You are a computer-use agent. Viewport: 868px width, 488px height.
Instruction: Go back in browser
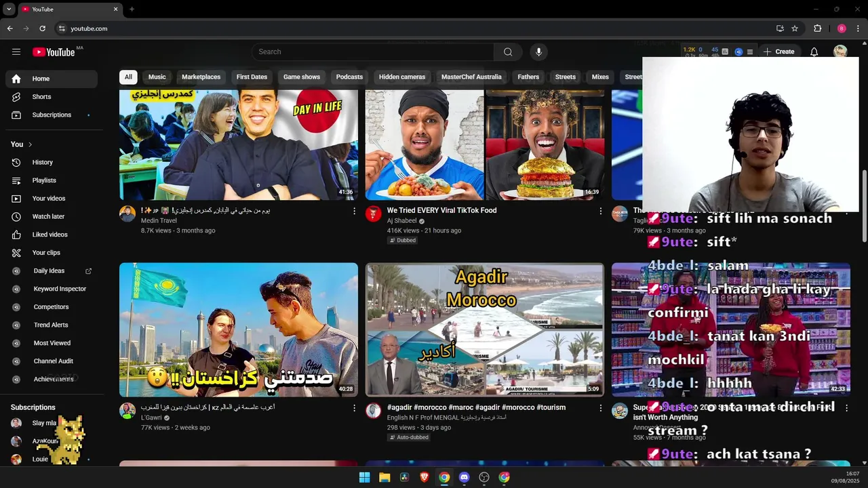coord(9,28)
